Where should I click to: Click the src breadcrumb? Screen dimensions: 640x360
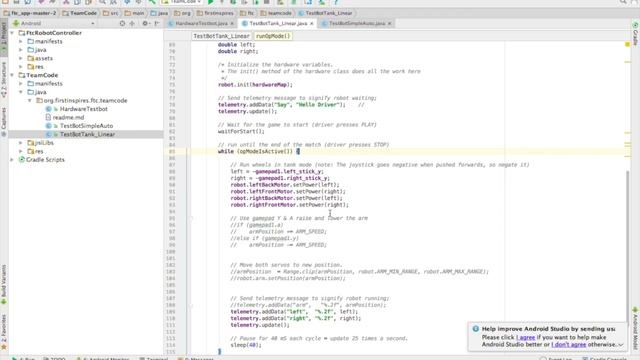[111, 13]
